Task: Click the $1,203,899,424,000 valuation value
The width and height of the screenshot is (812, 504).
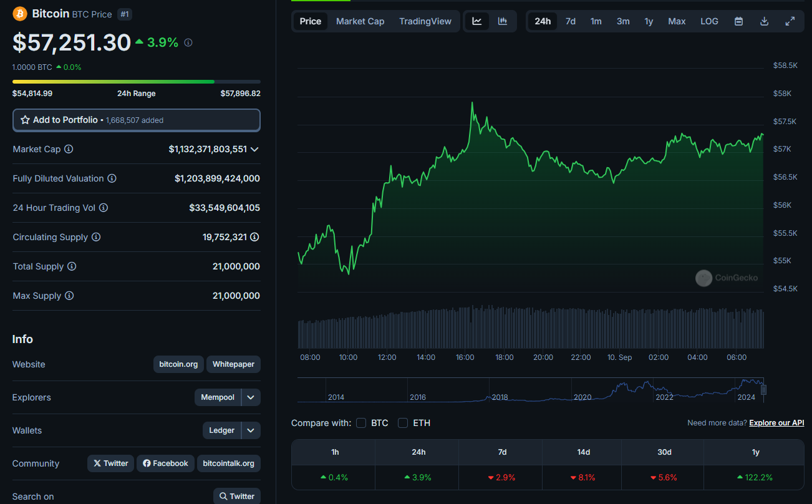Action: (217, 178)
